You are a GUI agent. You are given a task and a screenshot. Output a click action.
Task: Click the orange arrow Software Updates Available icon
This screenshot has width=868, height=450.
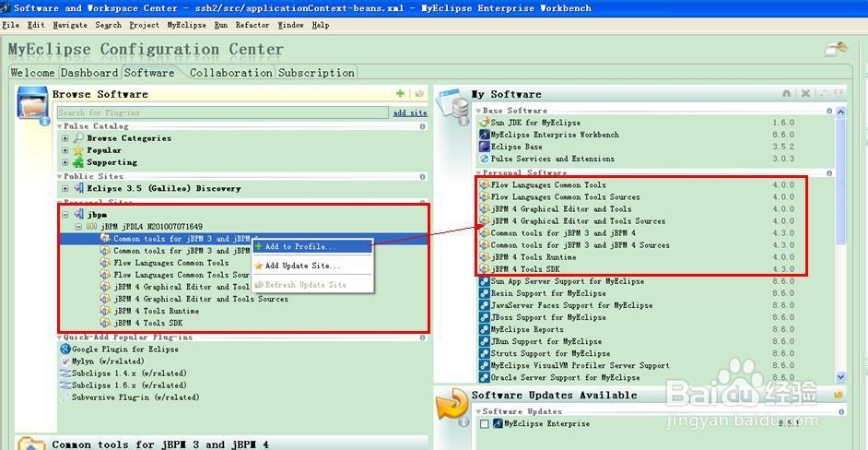tap(452, 405)
